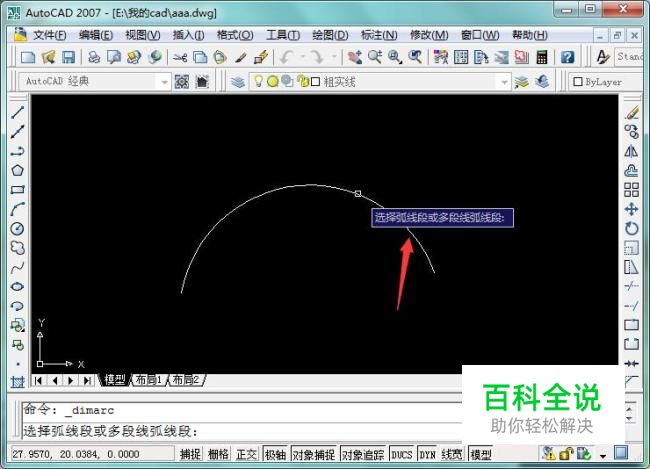Open the 标注(N) menu
Screen dimensions: 650x469
tap(379, 35)
